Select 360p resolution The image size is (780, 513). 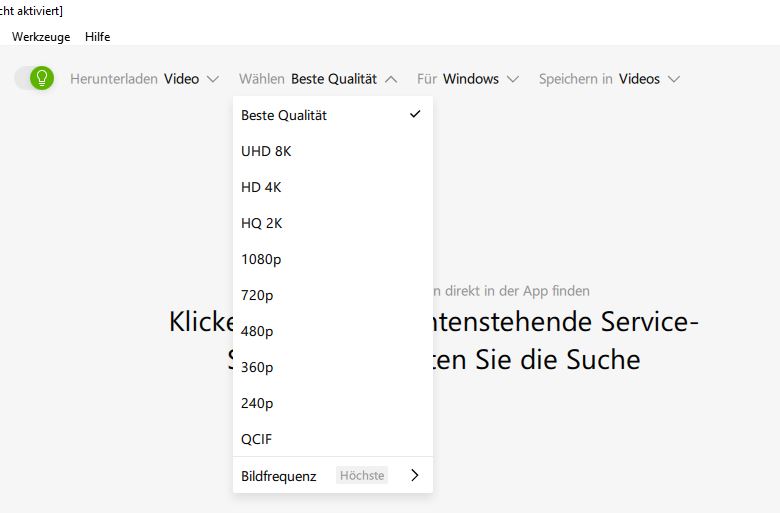tap(257, 367)
